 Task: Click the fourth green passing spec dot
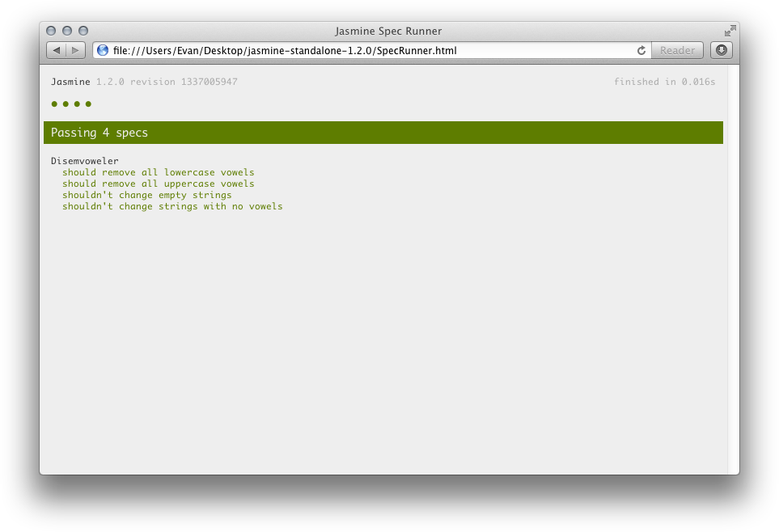point(88,103)
